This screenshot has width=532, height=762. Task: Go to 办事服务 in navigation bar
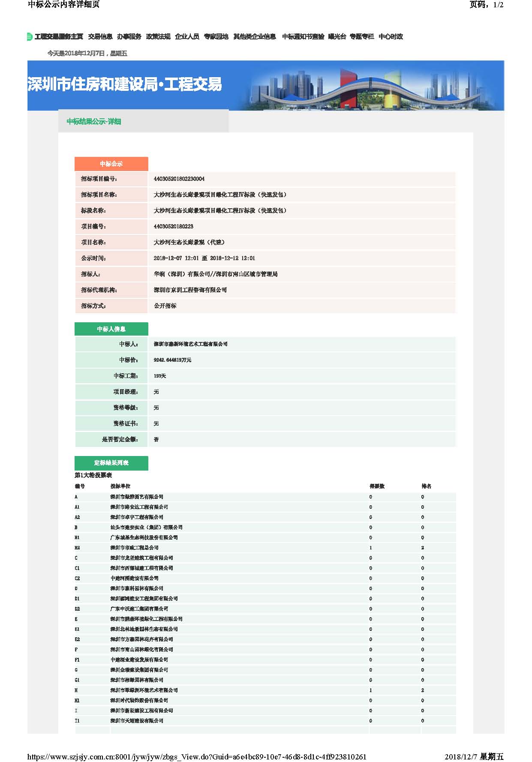(x=129, y=37)
